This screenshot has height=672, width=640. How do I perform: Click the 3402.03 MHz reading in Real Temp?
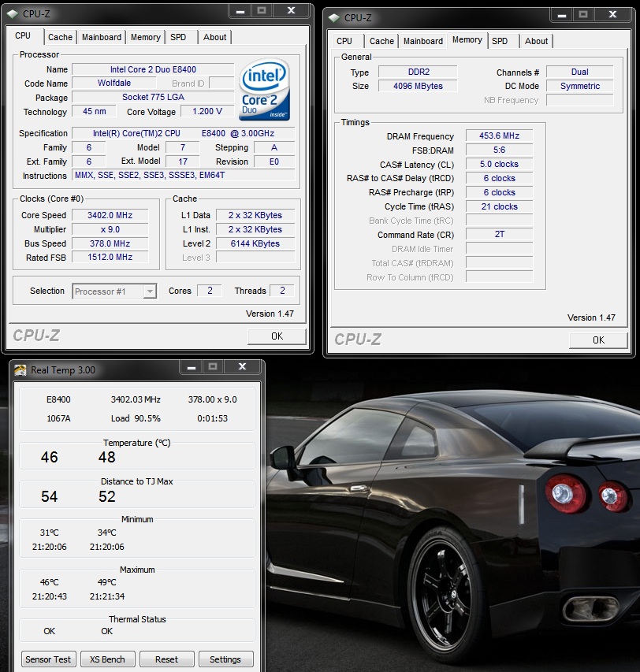click(136, 399)
